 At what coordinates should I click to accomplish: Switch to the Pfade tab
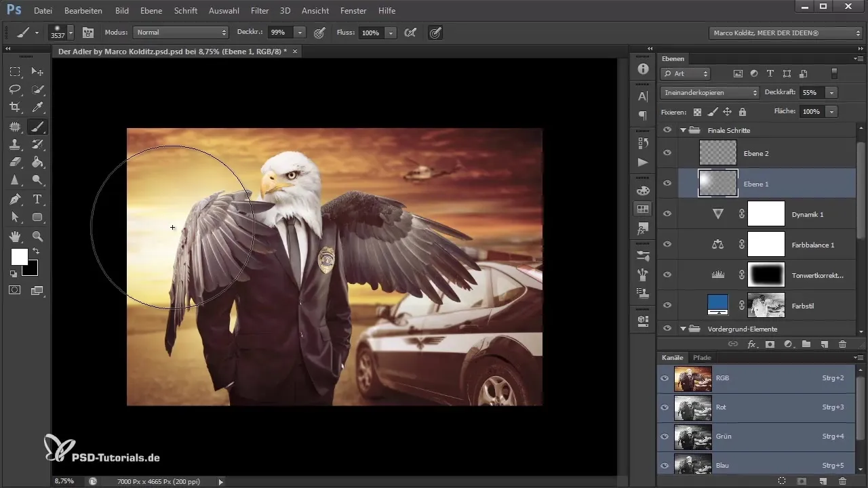(702, 357)
